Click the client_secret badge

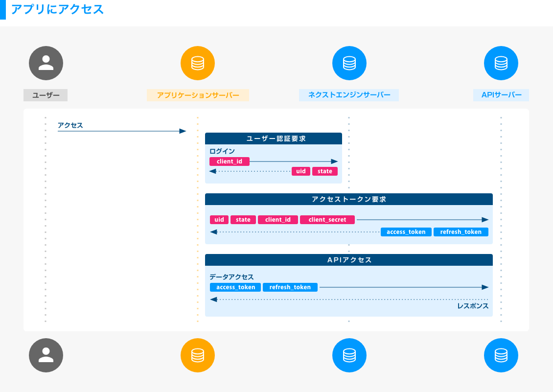(x=326, y=219)
